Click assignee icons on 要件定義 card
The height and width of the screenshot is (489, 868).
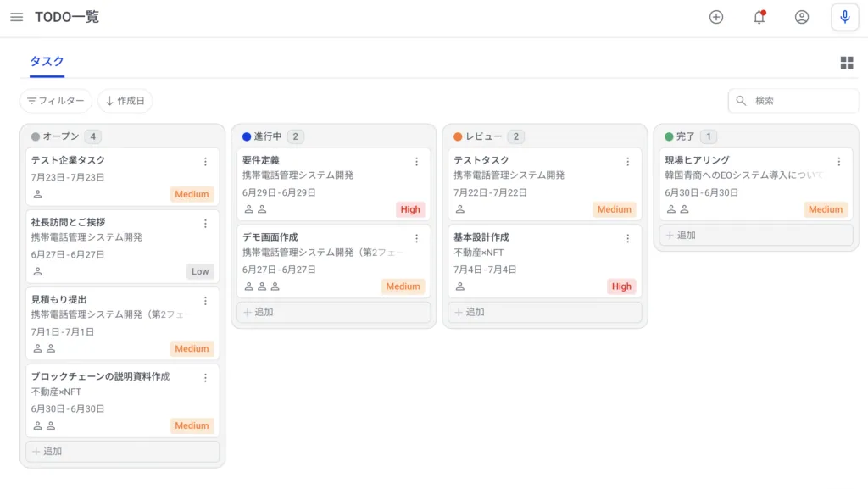[255, 209]
